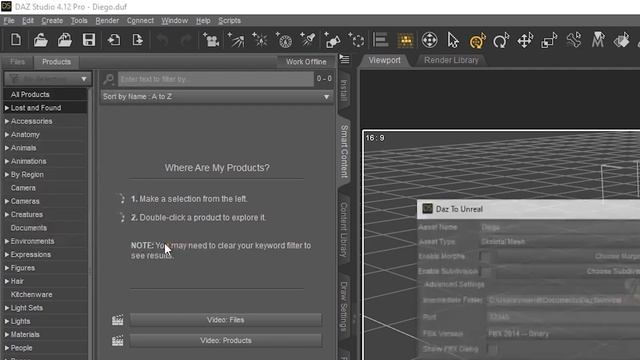
Task: Open the Sort by Name dropdown
Action: 216,97
